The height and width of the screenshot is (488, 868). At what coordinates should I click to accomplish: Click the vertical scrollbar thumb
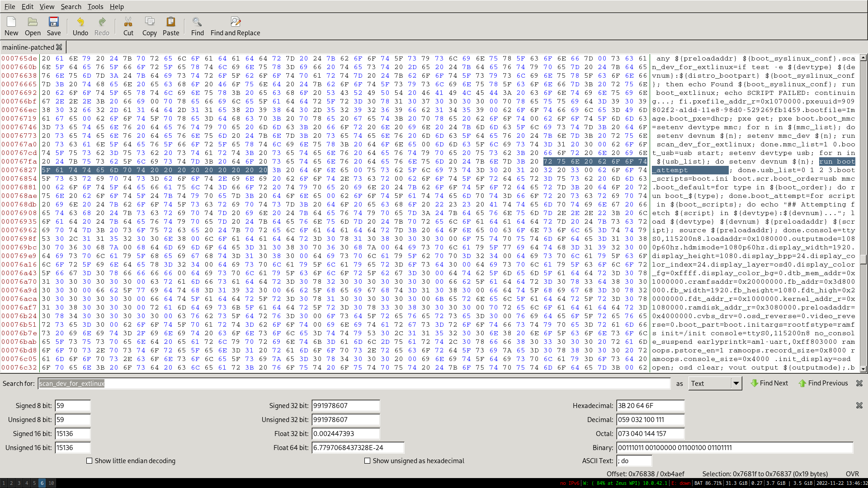pyautogui.click(x=863, y=259)
